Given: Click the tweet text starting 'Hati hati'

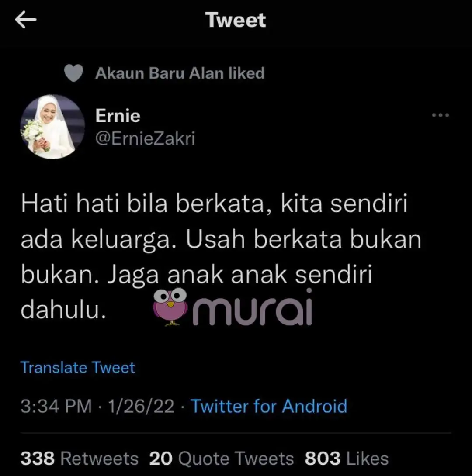Looking at the screenshot, I should (x=221, y=256).
